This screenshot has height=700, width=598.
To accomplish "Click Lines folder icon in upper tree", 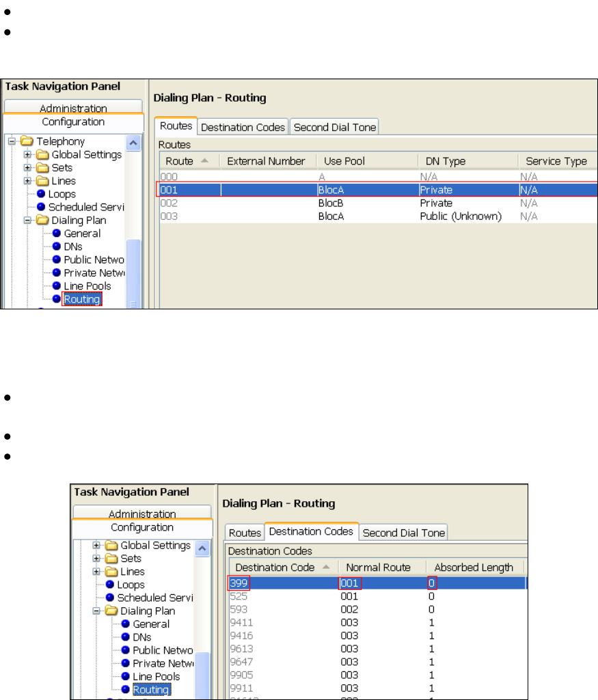I will click(42, 181).
